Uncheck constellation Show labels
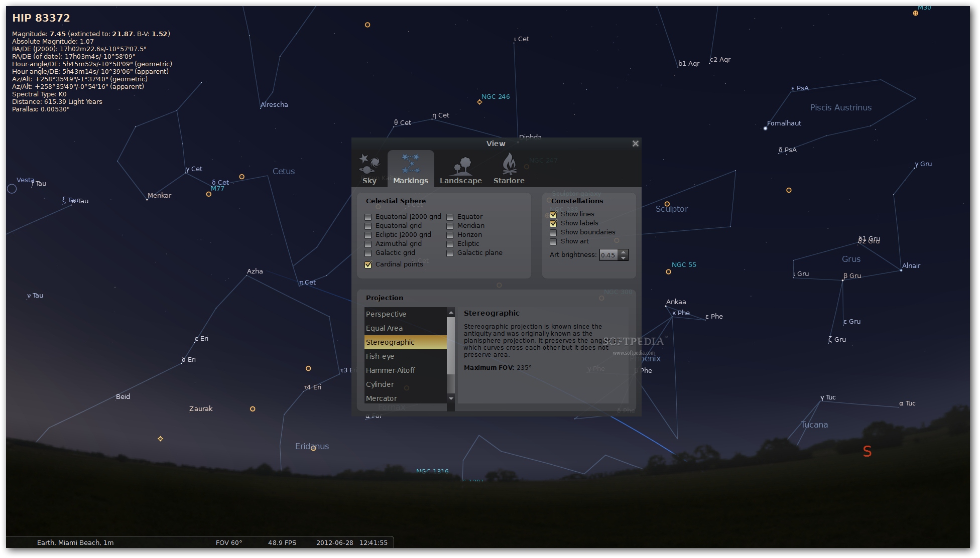 [553, 224]
